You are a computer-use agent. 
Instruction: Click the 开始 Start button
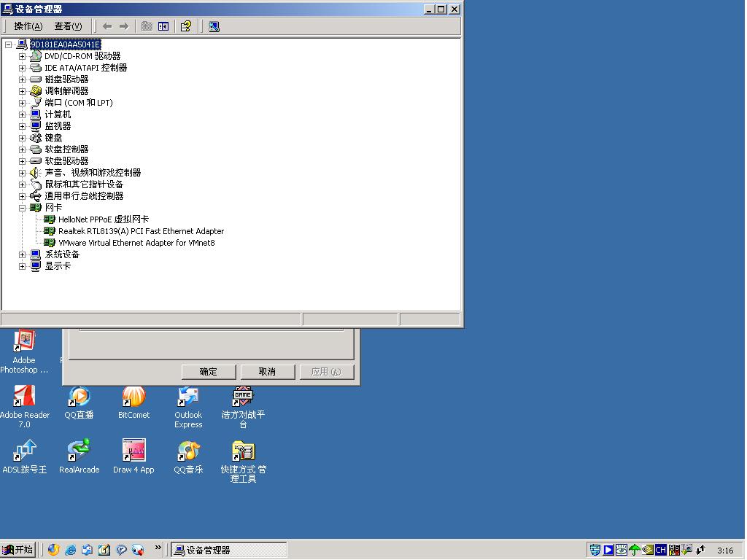(18, 550)
